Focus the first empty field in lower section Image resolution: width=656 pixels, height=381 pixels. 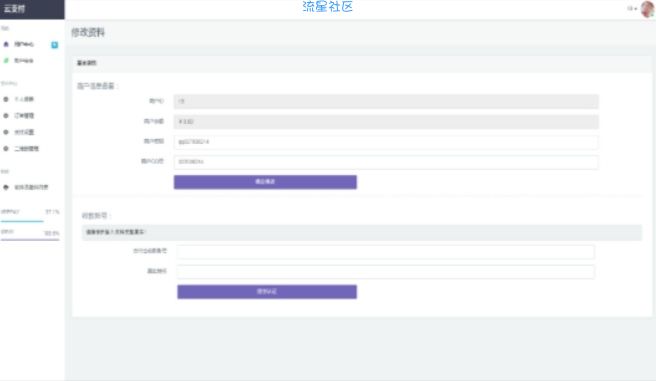(x=385, y=251)
